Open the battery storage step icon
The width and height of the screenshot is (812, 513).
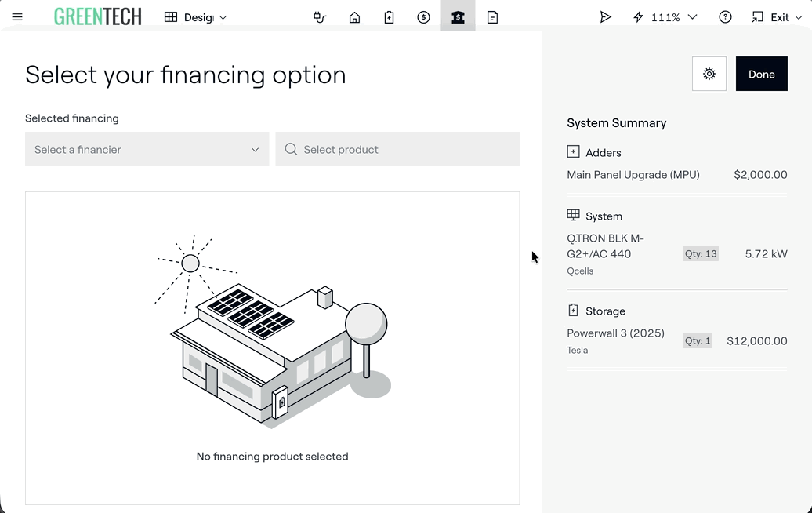(389, 17)
